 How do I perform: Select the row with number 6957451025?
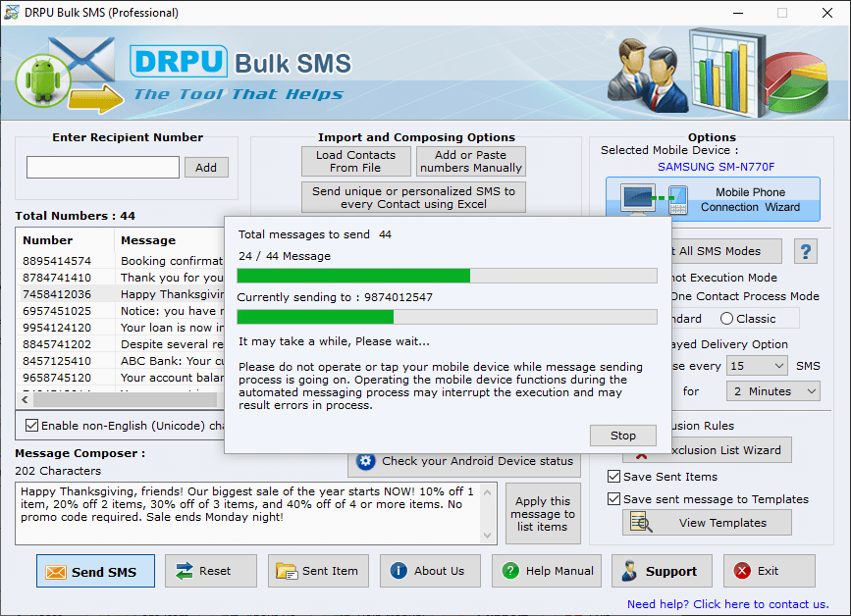click(121, 311)
